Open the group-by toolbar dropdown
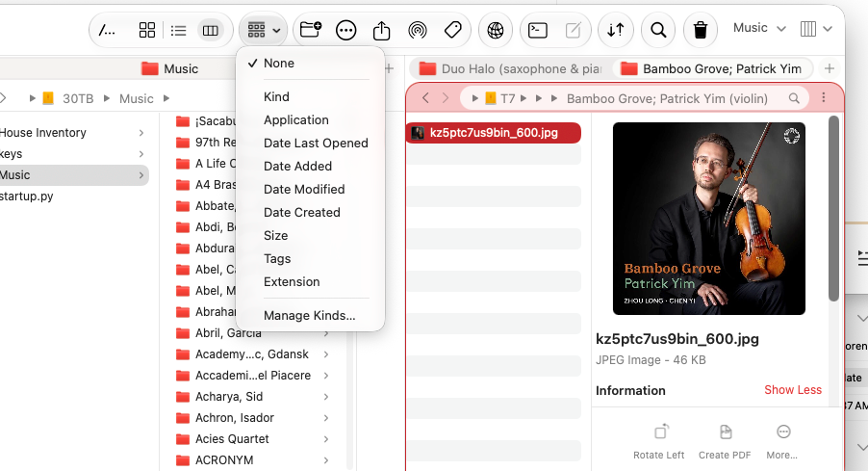This screenshot has width=868, height=471. click(264, 30)
